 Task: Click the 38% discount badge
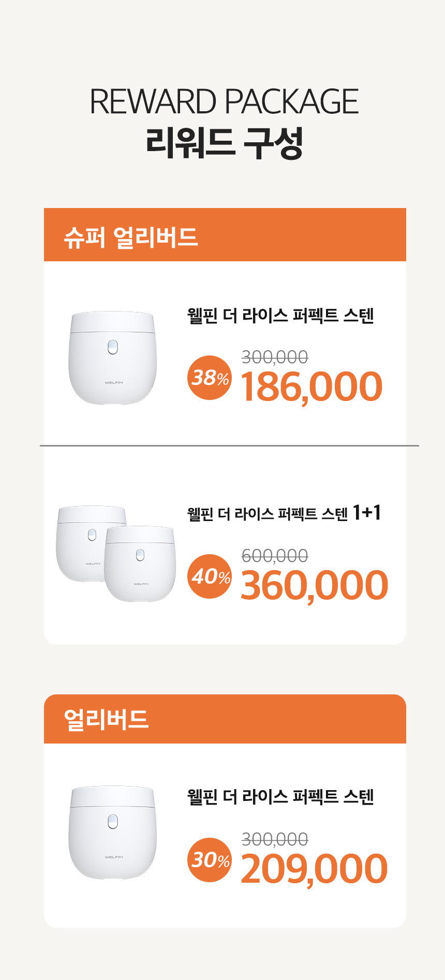pyautogui.click(x=210, y=378)
